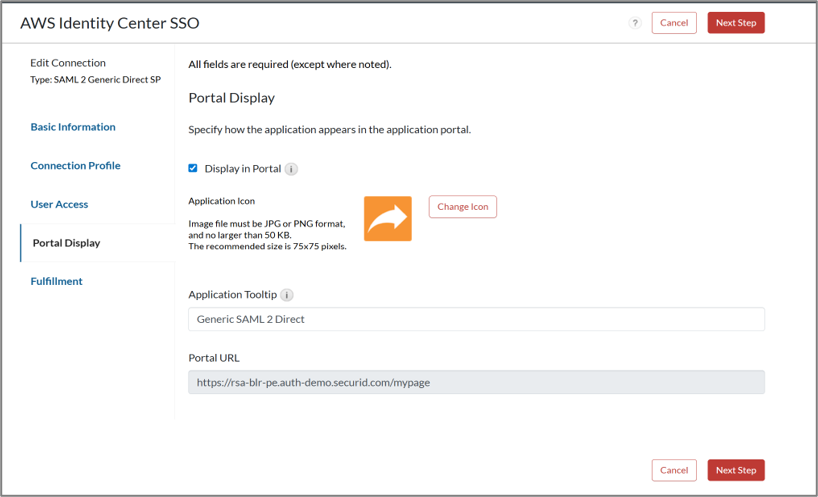Select the 'Edit Connection' sidebar heading
818x497 pixels.
(x=68, y=63)
